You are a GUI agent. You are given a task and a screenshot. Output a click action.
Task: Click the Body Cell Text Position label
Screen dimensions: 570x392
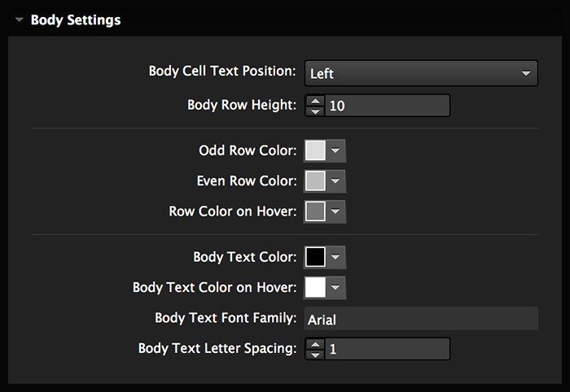pos(222,71)
